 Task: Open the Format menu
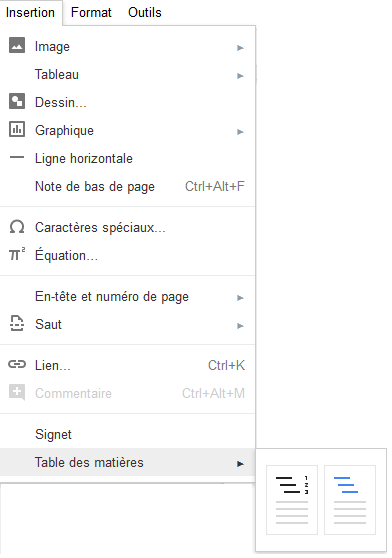point(91,12)
